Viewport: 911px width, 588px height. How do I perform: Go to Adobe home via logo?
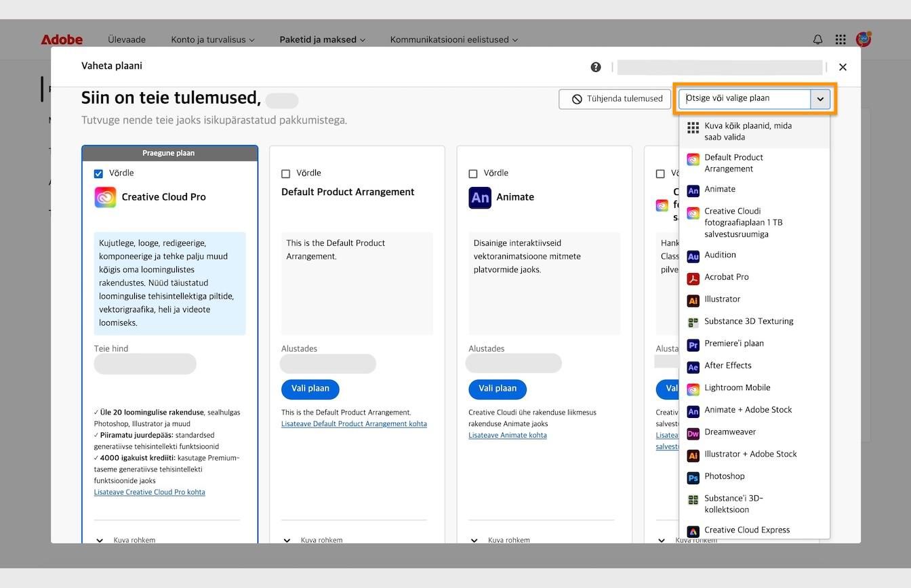(x=62, y=39)
